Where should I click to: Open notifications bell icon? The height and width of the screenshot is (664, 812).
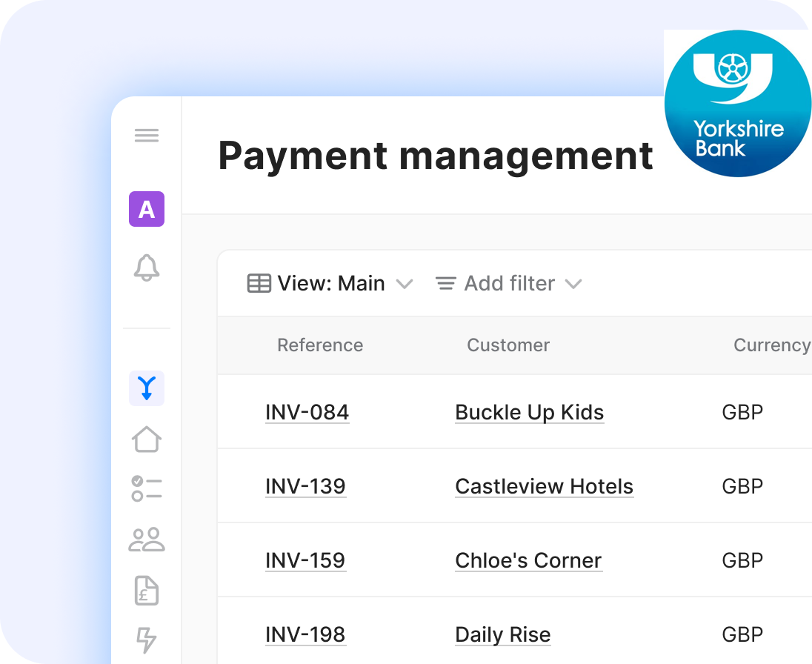click(147, 268)
